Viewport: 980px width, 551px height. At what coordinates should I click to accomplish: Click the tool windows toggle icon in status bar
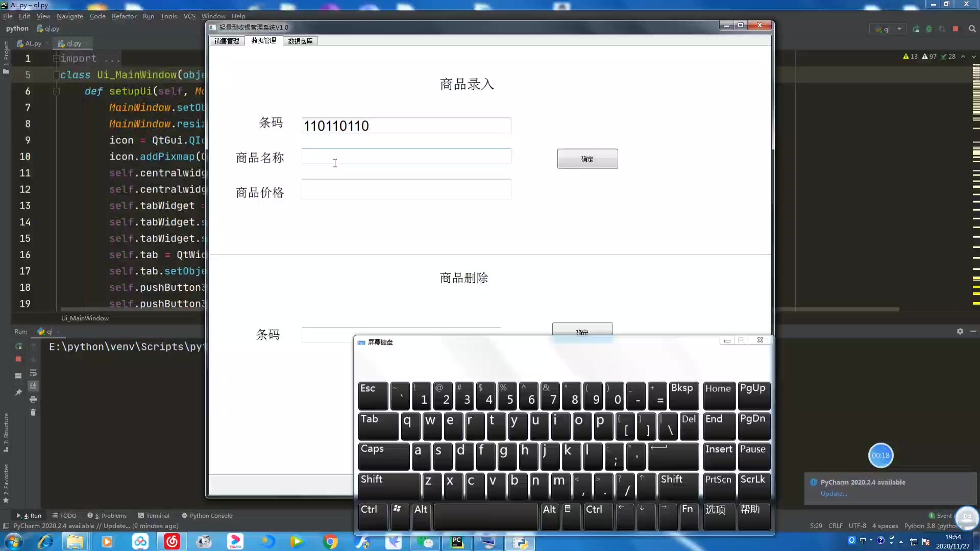pyautogui.click(x=6, y=526)
